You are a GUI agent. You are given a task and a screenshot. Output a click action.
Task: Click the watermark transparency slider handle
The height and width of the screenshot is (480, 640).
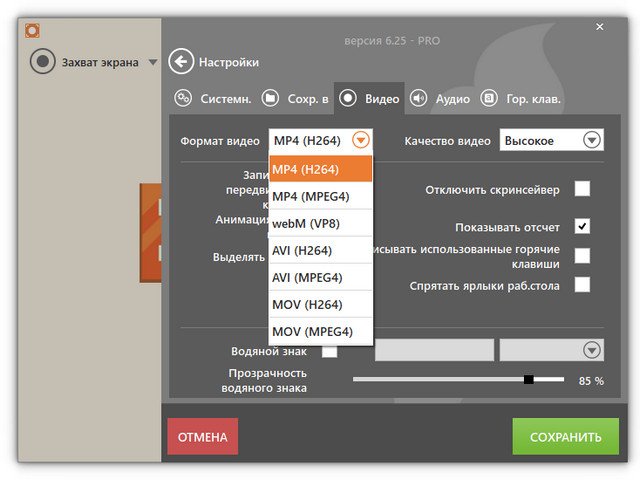(529, 379)
